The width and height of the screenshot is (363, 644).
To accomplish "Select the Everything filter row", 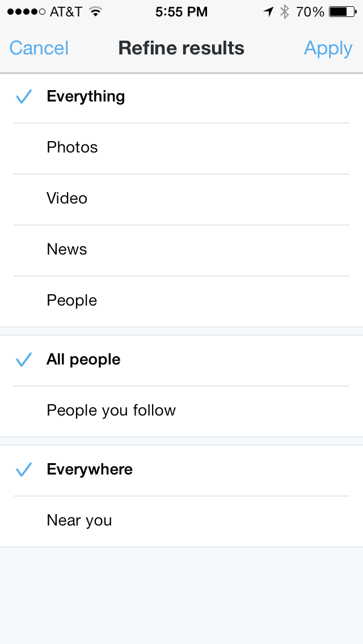I will 86,96.
